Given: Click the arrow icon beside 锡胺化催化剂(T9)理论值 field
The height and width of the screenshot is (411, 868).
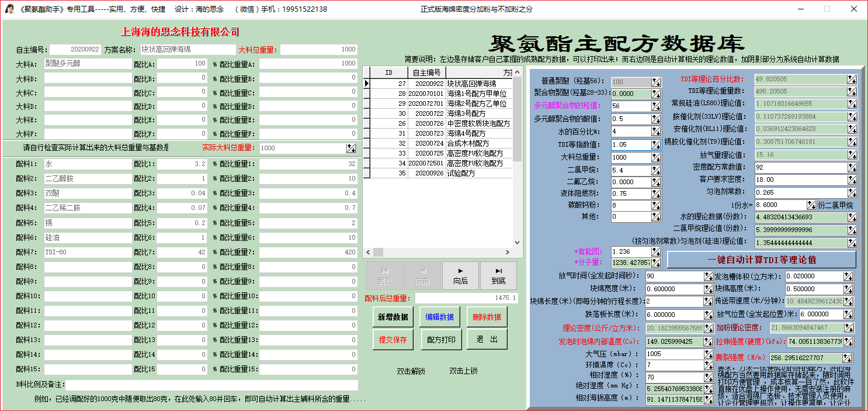Looking at the screenshot, I should click(x=852, y=142).
